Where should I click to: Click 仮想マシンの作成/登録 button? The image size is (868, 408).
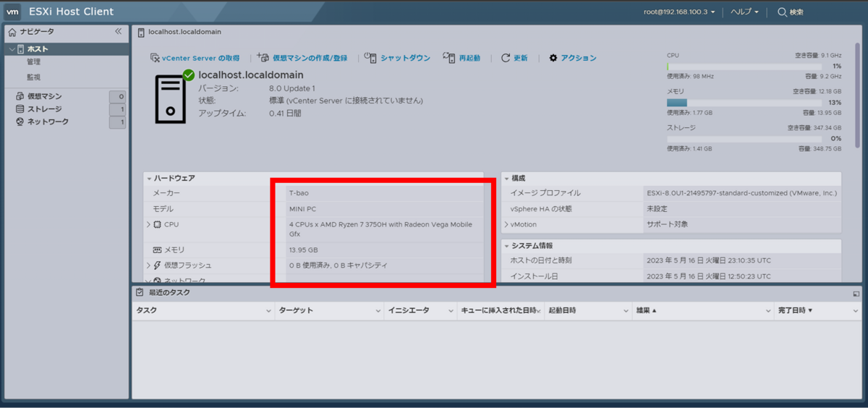coord(302,58)
